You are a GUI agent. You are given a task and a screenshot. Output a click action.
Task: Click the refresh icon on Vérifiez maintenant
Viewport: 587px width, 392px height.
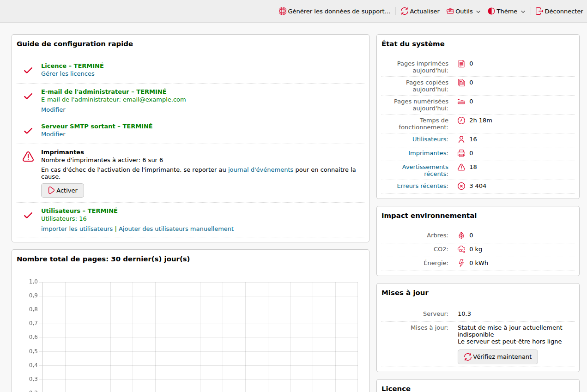[x=468, y=357]
